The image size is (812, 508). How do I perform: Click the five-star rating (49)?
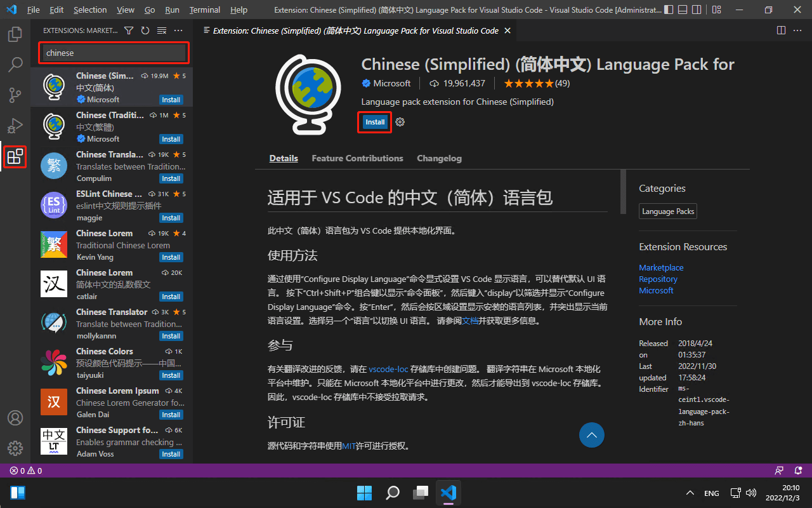pos(537,83)
